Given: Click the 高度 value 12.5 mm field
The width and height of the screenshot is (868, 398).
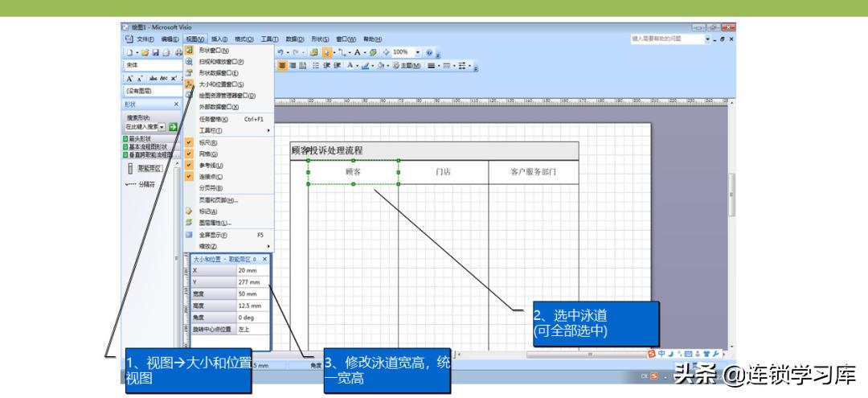Looking at the screenshot, I should (253, 306).
